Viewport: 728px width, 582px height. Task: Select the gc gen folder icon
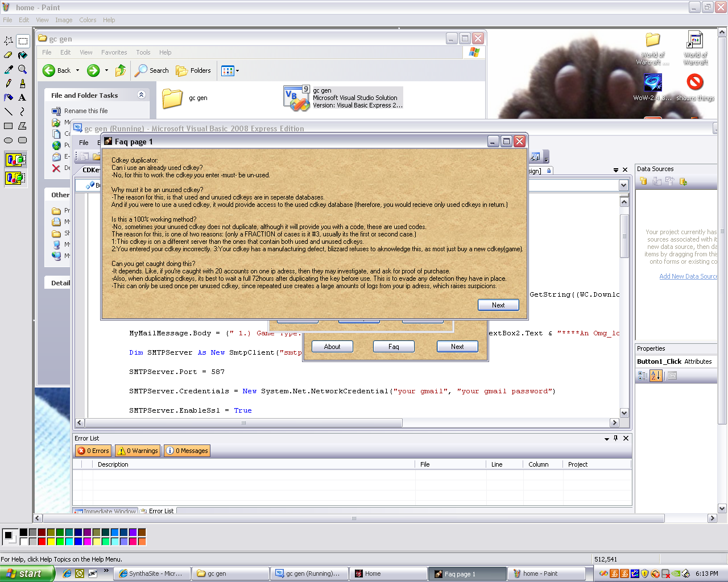pyautogui.click(x=172, y=98)
